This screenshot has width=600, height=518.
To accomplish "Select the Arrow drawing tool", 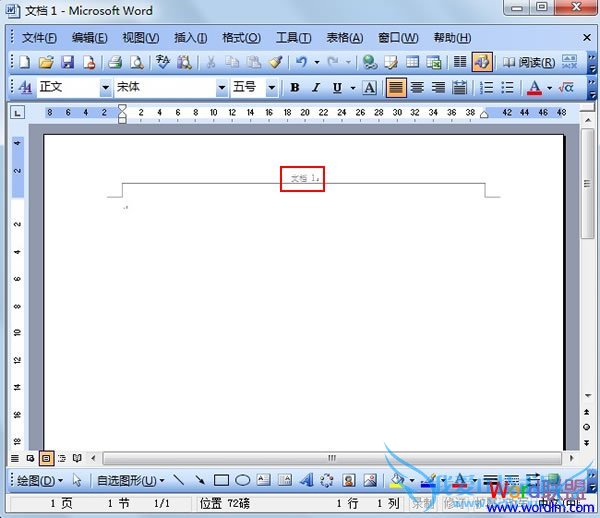I will (x=200, y=480).
